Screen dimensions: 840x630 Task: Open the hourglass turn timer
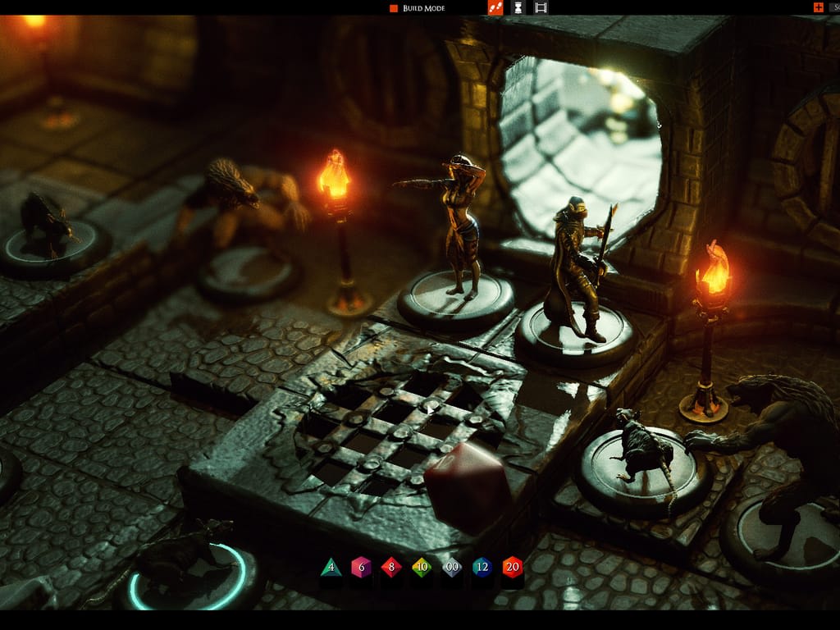point(518,7)
